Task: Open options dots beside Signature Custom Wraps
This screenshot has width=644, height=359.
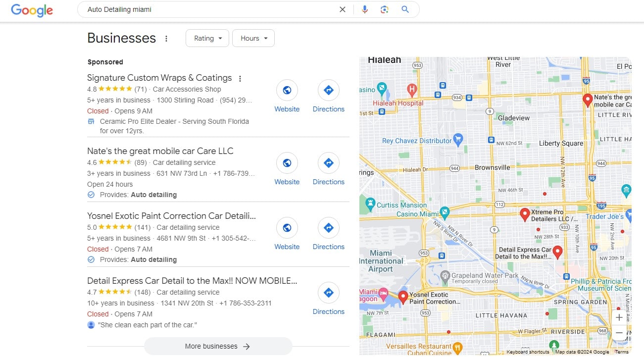Action: (240, 78)
